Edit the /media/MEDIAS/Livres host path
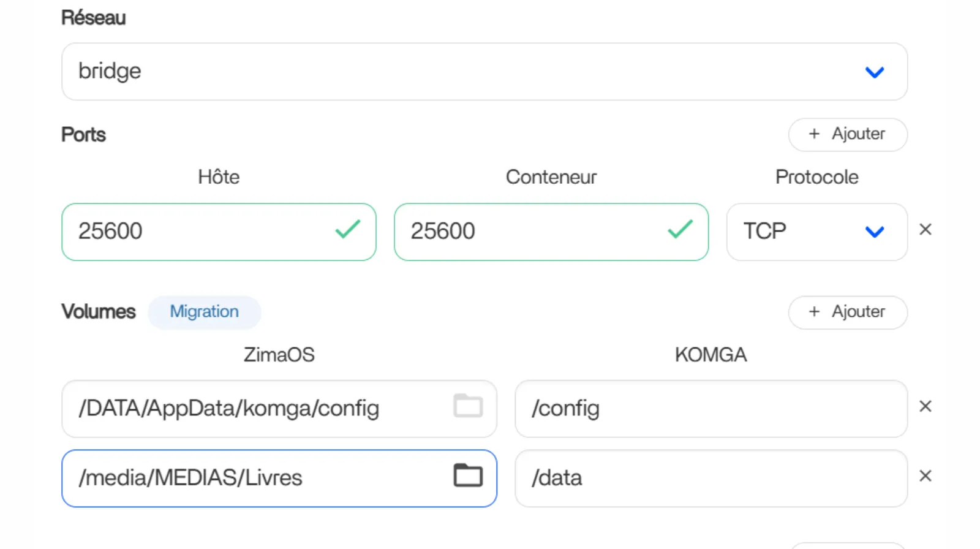980x549 pixels. tap(257, 478)
